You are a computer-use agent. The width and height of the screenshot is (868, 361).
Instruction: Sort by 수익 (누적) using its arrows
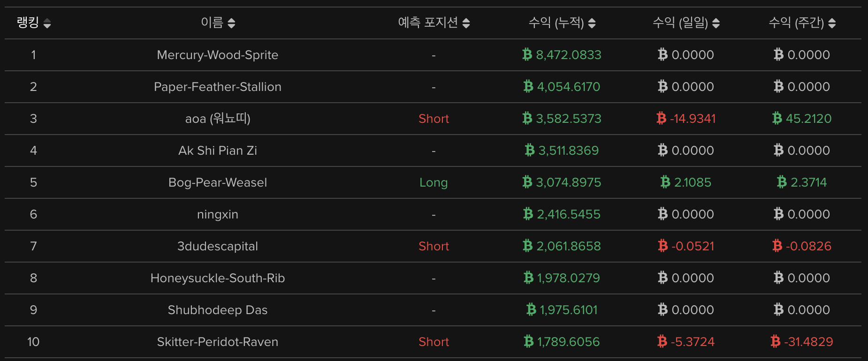coord(592,23)
